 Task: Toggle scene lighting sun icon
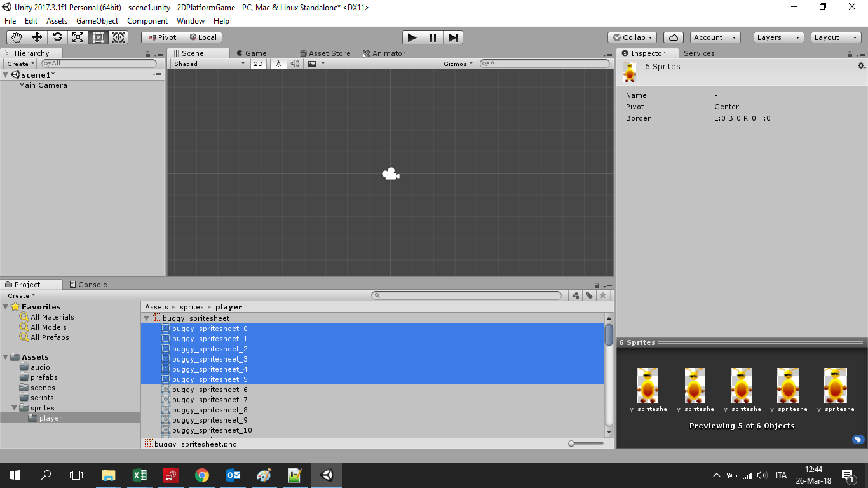(x=278, y=64)
